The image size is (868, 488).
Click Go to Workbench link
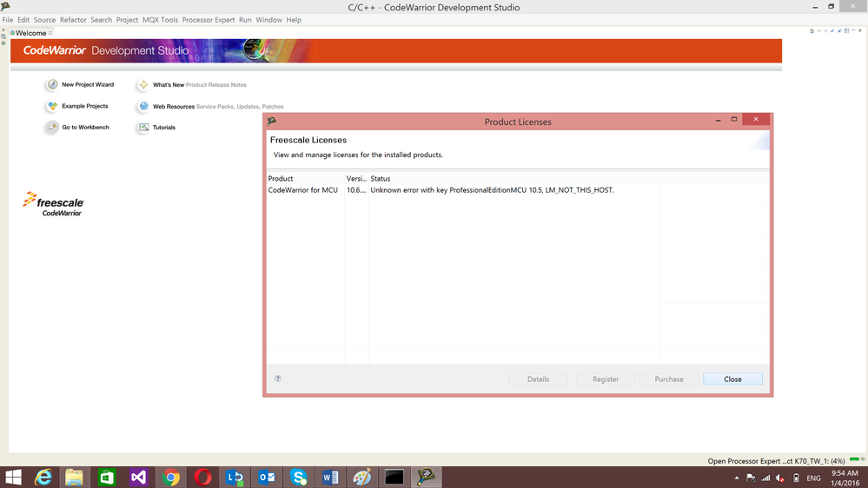(85, 128)
